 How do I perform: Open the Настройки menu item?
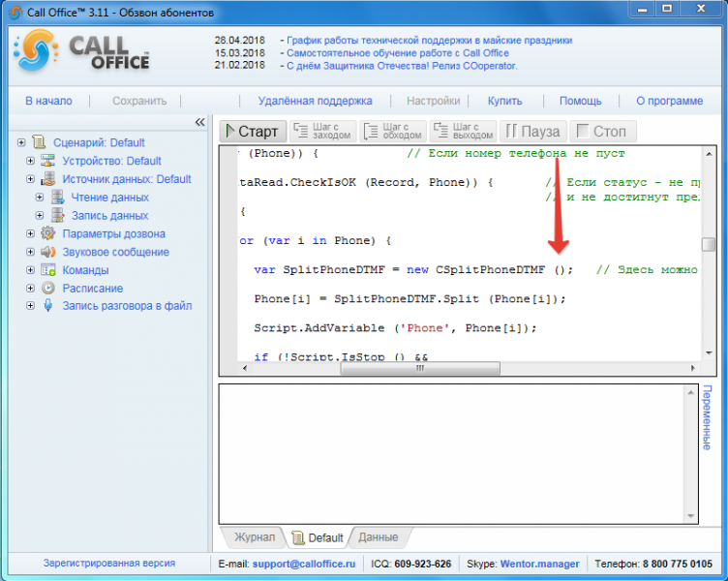pyautogui.click(x=433, y=101)
